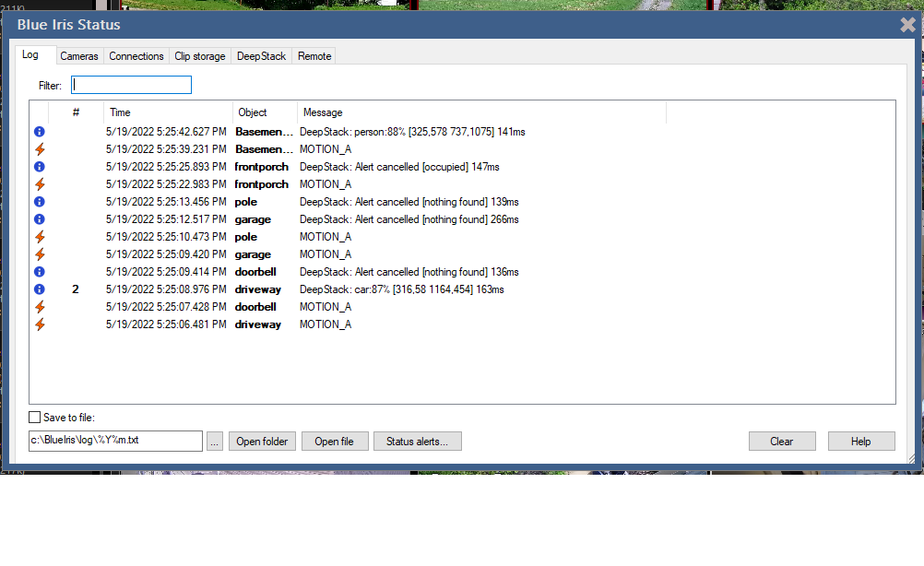This screenshot has width=924, height=566.
Task: Open Status alerts settings
Action: click(x=417, y=442)
